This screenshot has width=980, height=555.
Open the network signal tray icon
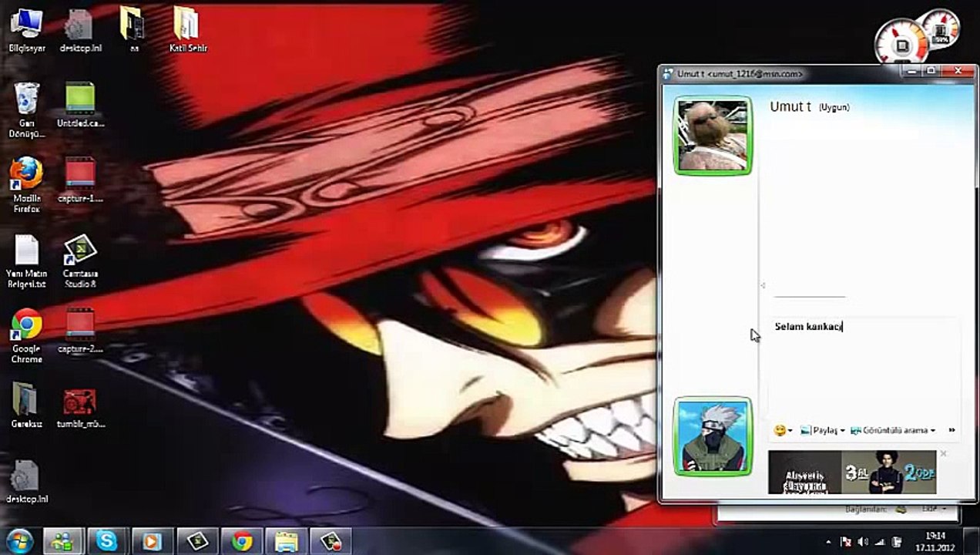(x=879, y=542)
